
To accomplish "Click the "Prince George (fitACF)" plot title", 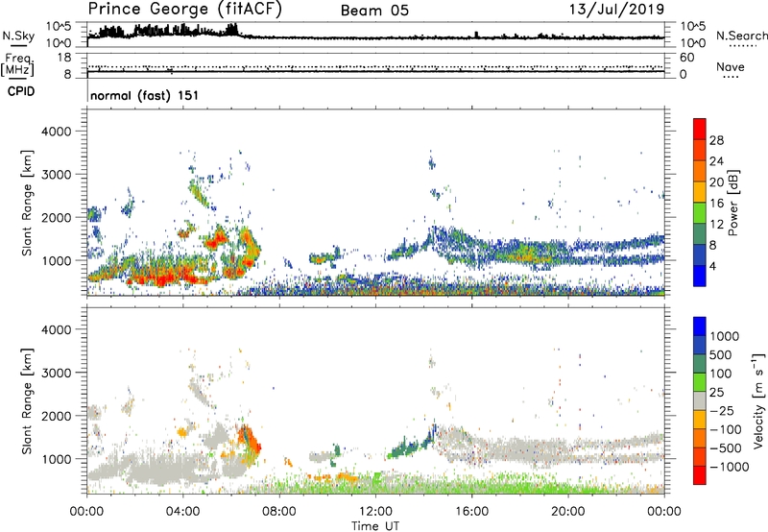I will point(184,9).
